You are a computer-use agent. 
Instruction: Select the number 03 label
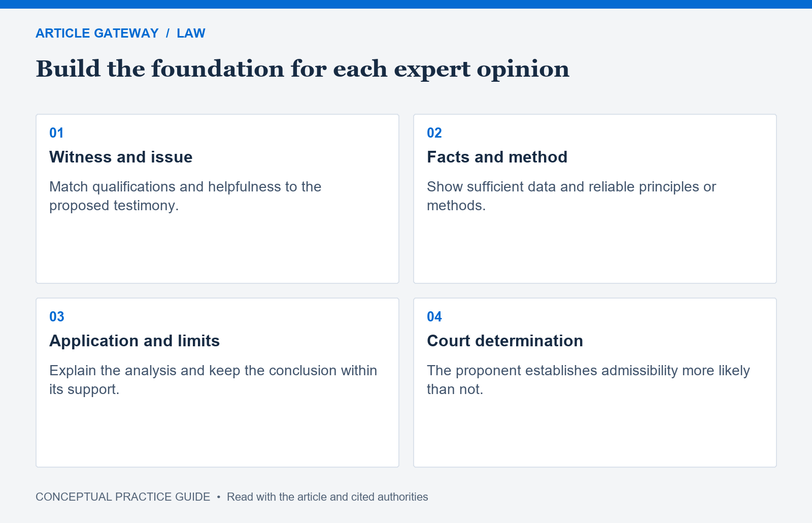57,317
